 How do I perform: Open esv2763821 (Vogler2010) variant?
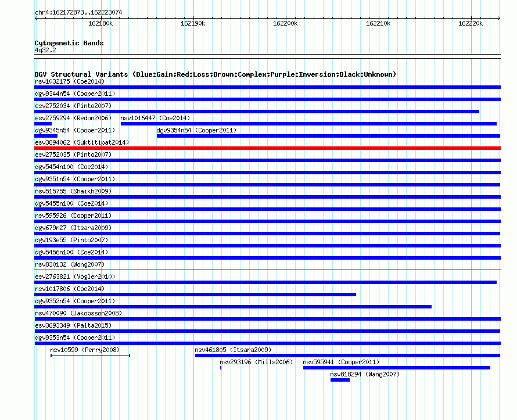tap(265, 282)
